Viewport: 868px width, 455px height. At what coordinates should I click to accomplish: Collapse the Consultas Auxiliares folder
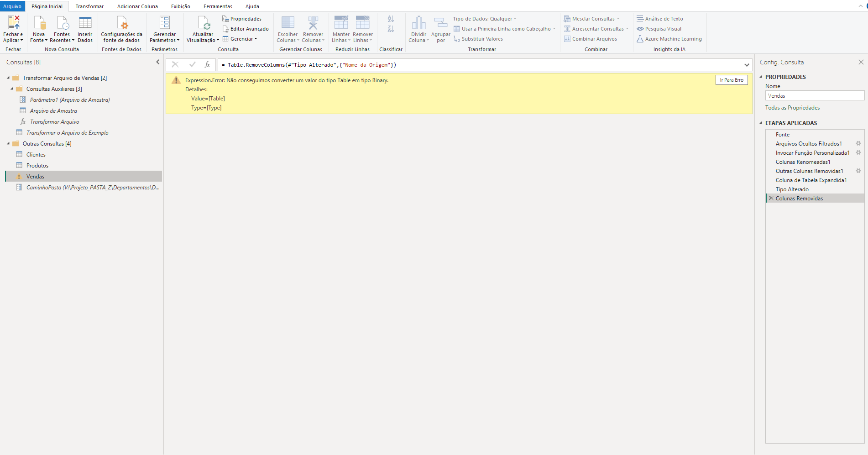coord(12,89)
